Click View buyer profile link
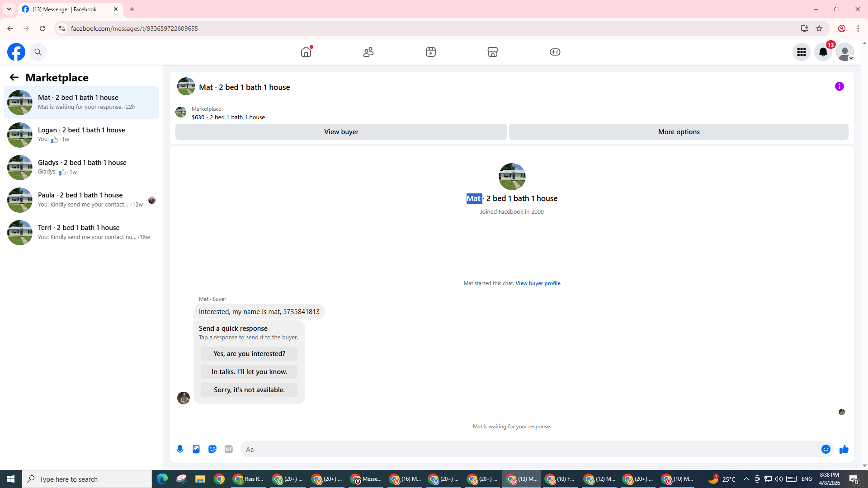The image size is (868, 488). coord(538,283)
